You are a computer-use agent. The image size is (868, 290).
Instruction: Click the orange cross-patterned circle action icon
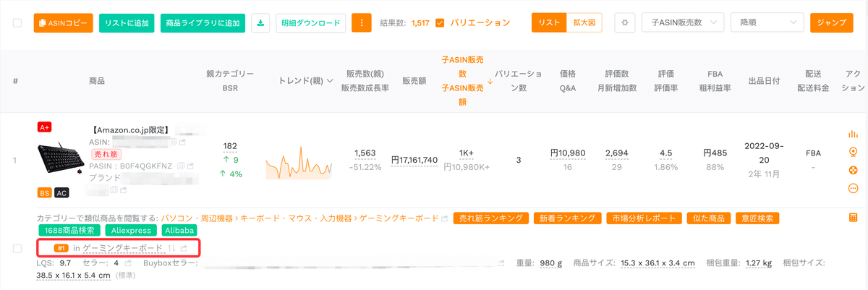(x=853, y=170)
